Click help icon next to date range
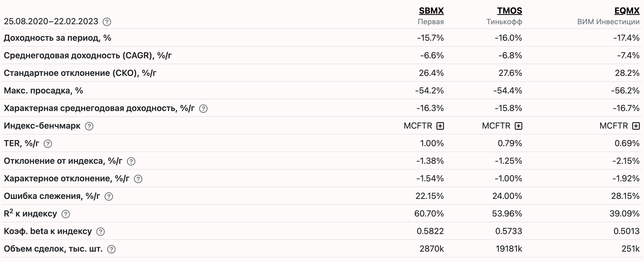 click(x=107, y=22)
